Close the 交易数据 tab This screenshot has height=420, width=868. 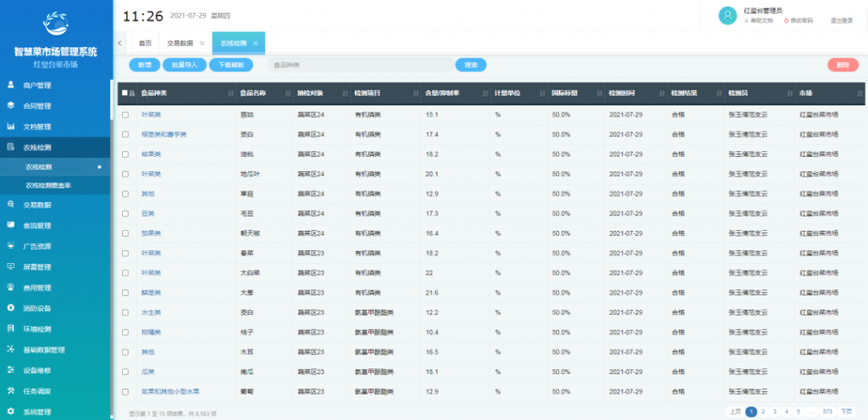point(202,42)
